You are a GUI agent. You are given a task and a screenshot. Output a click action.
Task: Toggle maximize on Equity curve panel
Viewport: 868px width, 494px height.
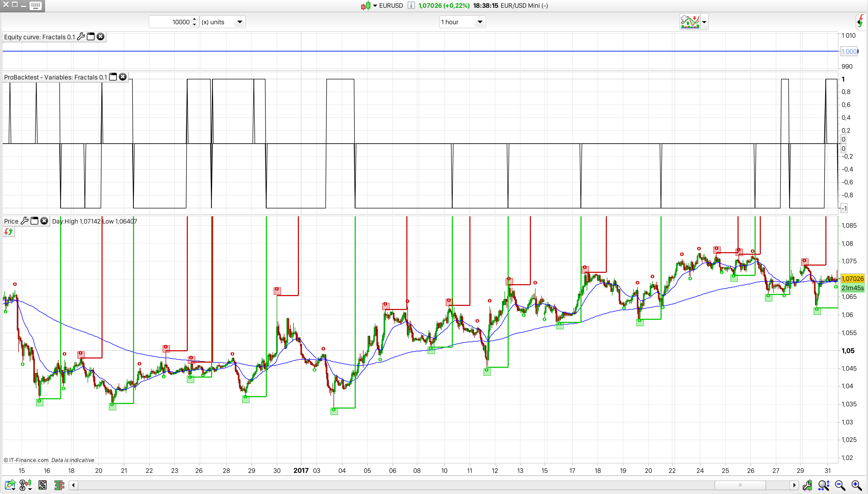[91, 37]
